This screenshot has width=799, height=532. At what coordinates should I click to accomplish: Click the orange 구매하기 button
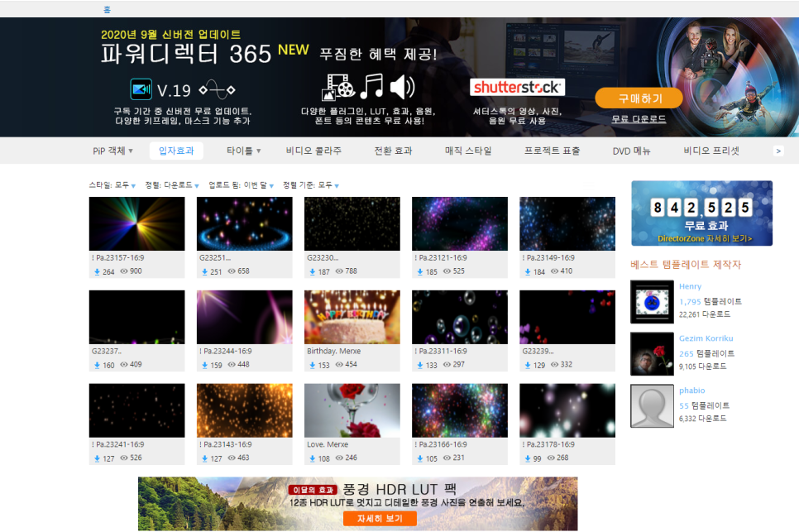[639, 98]
